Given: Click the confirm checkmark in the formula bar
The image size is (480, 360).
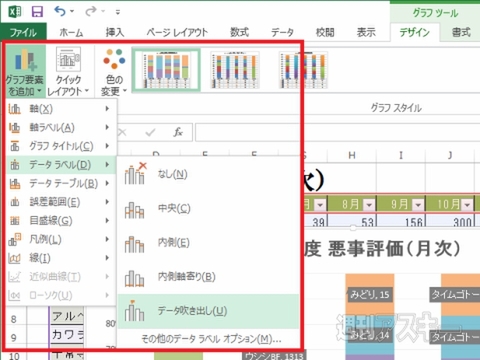Looking at the screenshot, I should tap(150, 132).
